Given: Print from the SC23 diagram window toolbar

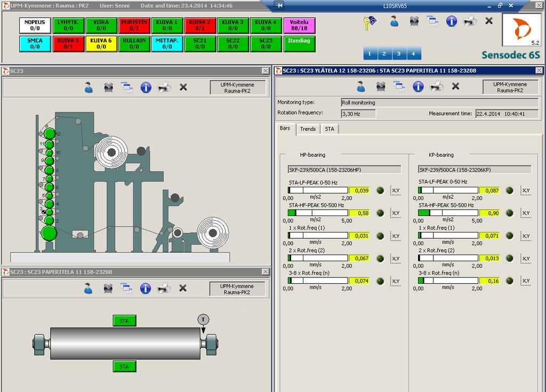Looking at the screenshot, I should [164, 87].
